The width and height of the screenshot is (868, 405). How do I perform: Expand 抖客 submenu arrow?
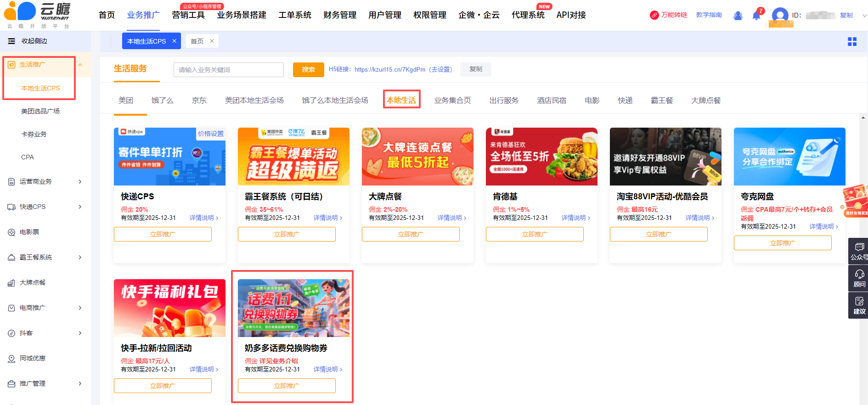(x=80, y=333)
